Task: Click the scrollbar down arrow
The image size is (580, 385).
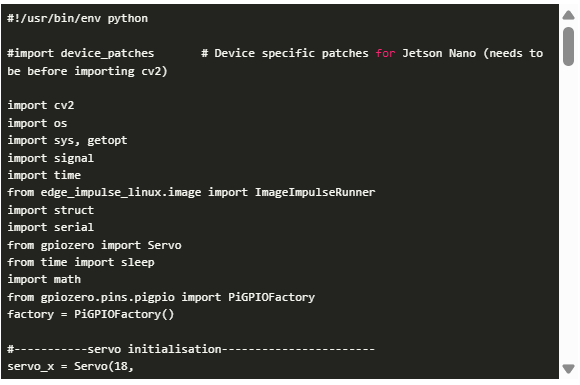Action: 568,369
